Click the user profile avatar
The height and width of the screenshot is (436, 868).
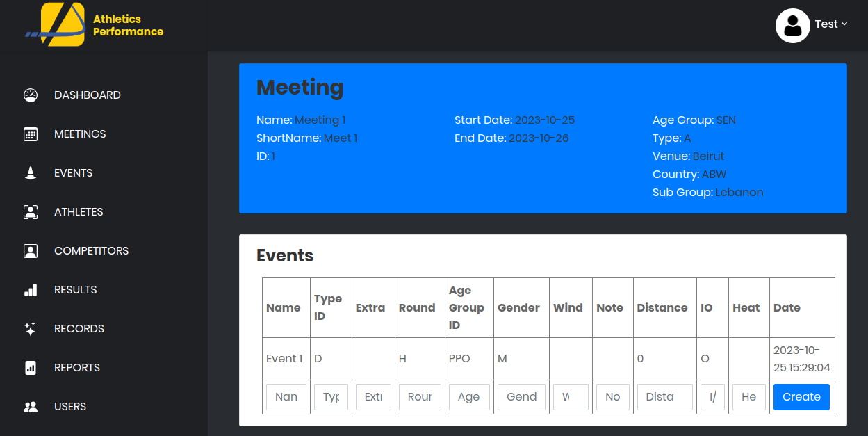pyautogui.click(x=792, y=25)
